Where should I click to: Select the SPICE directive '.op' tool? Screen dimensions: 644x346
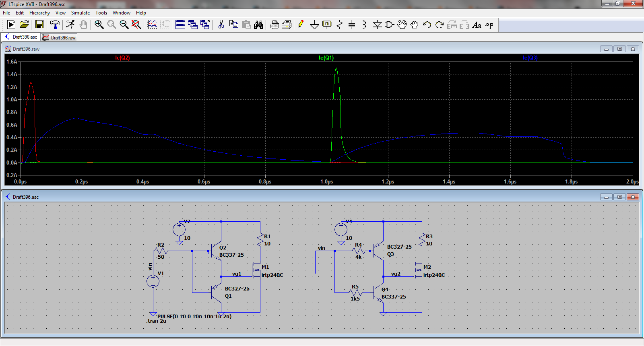(x=489, y=25)
